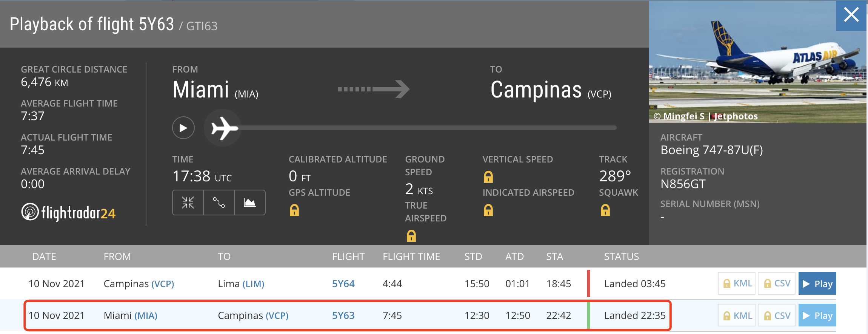This screenshot has height=334, width=868.
Task: Play the Miami to Campinas flight
Action: (817, 315)
